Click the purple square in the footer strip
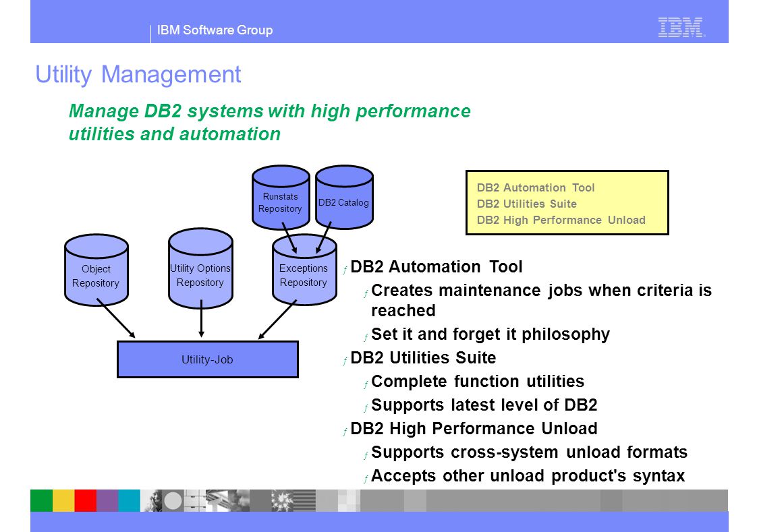 108,501
